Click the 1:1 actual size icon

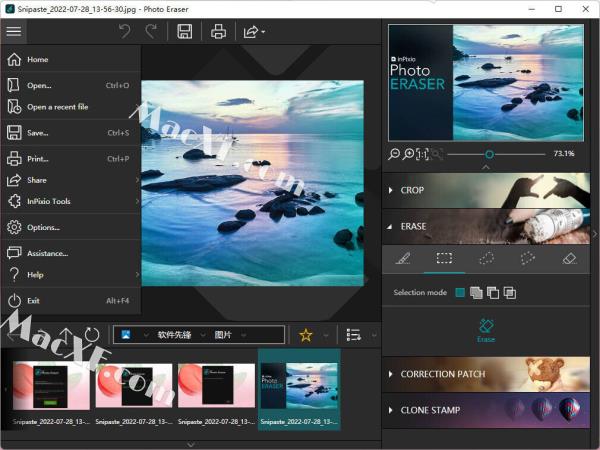422,154
